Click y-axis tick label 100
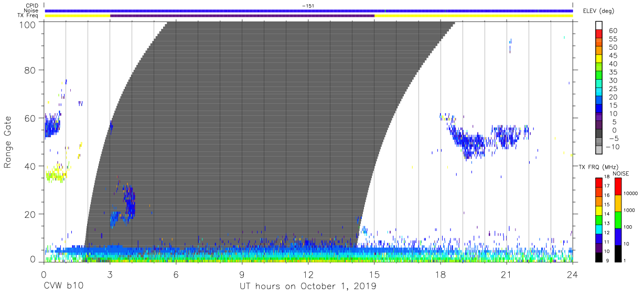Viewport: 644px width, 297px height. tap(28, 25)
